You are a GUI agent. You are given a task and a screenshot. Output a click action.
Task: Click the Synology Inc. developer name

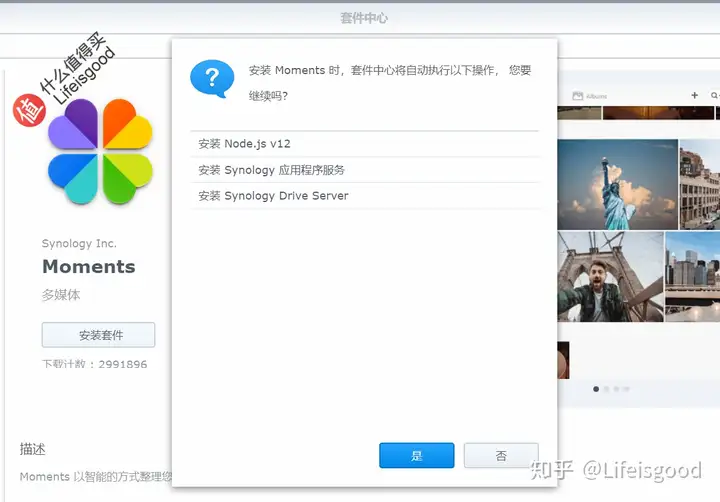(x=79, y=243)
